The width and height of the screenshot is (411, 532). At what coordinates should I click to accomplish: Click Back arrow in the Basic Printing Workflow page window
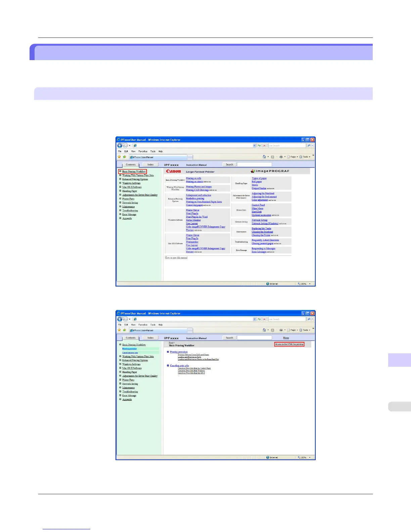[x=120, y=319]
